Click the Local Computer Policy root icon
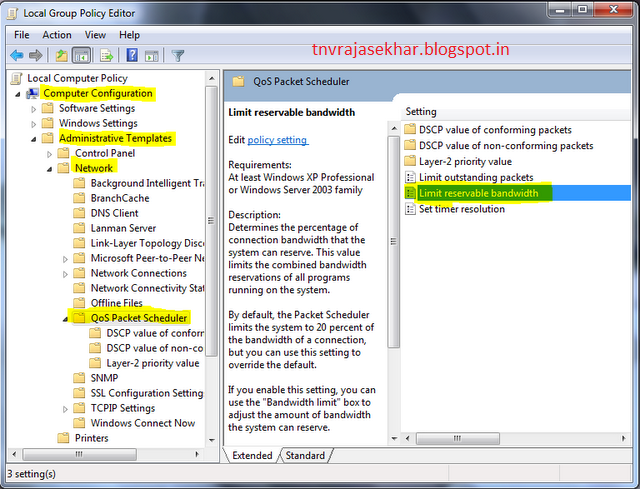The width and height of the screenshot is (640, 489). (x=16, y=78)
